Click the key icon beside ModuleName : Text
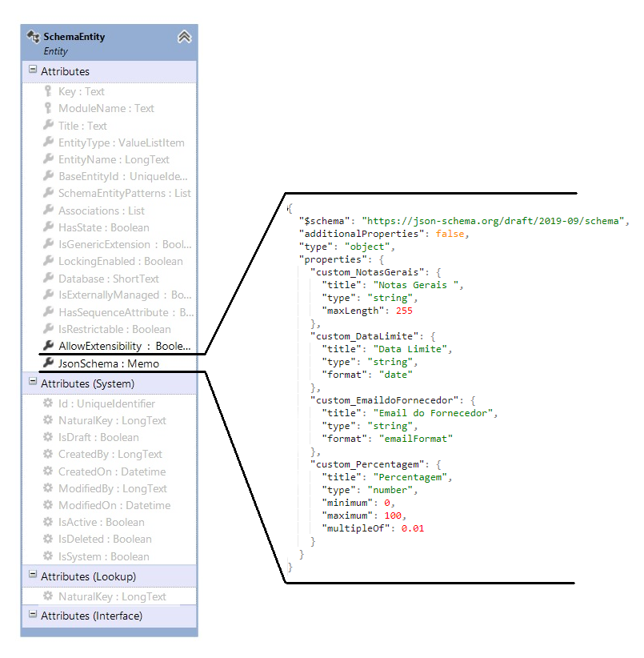Image resolution: width=644 pixels, height=658 pixels. click(x=48, y=108)
